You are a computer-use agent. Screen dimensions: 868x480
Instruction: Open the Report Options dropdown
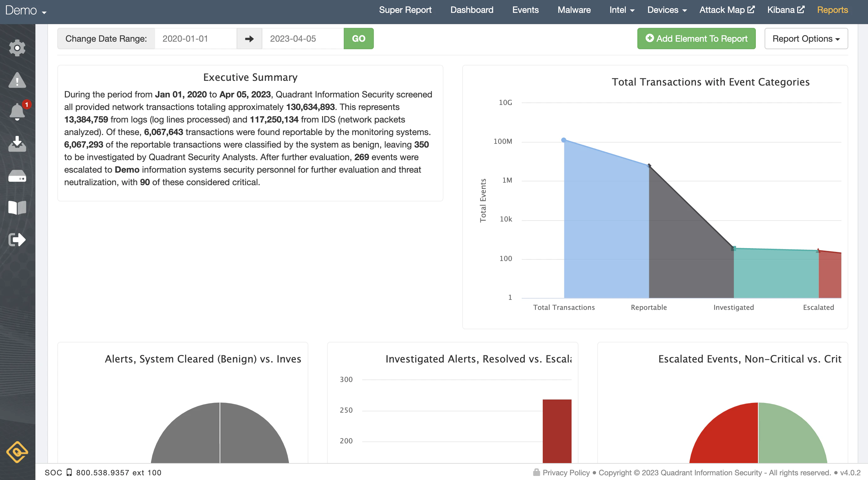806,39
